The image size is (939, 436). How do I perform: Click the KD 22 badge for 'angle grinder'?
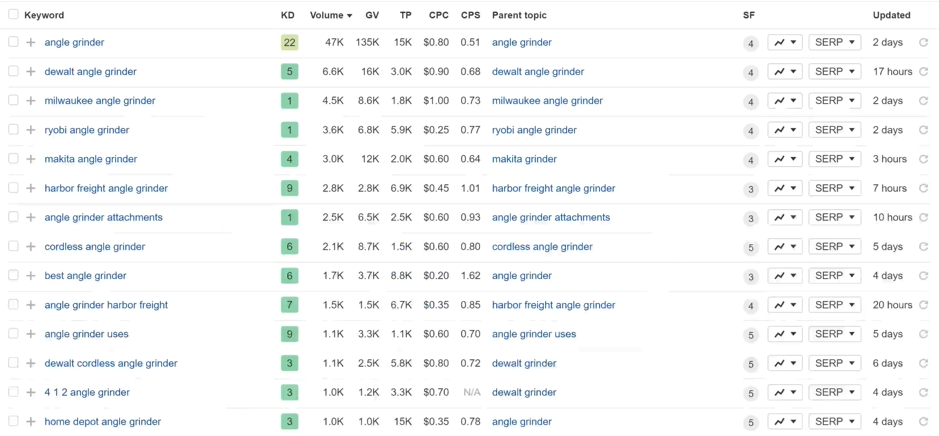click(289, 43)
